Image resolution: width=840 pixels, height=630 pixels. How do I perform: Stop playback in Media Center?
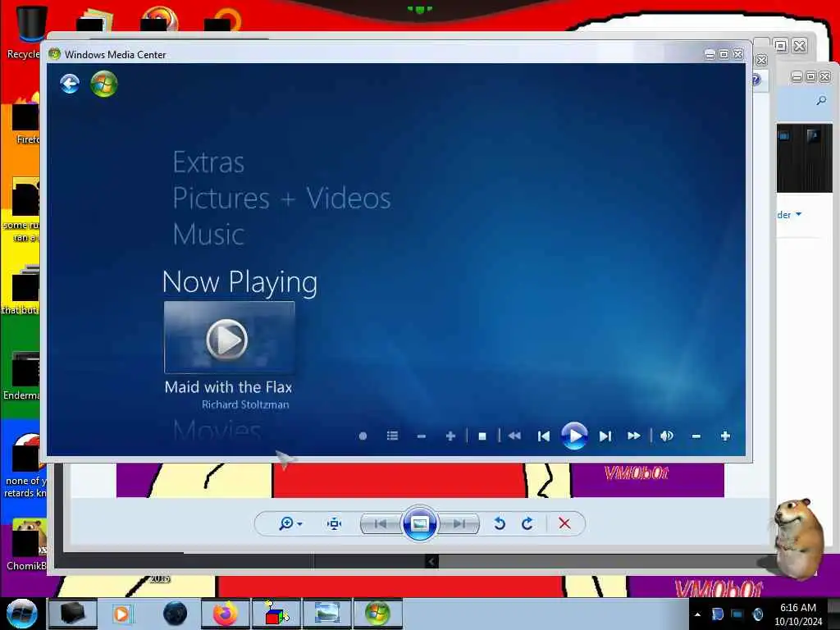[x=482, y=436]
